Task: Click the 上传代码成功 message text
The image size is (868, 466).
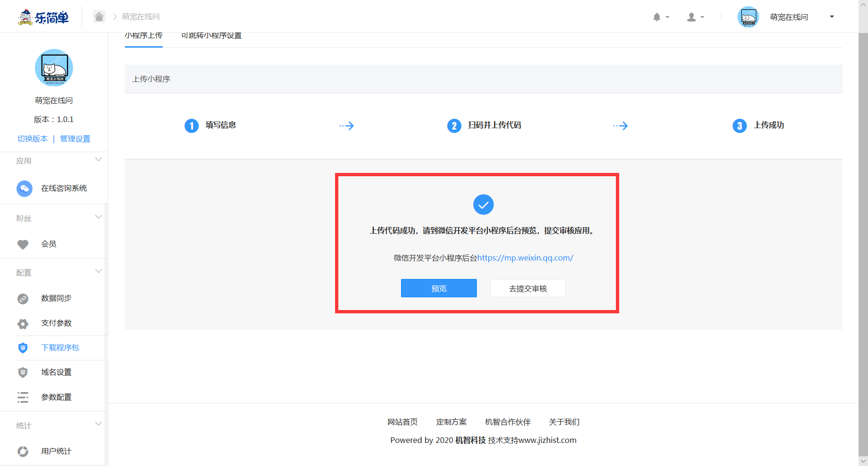Action: point(483,230)
